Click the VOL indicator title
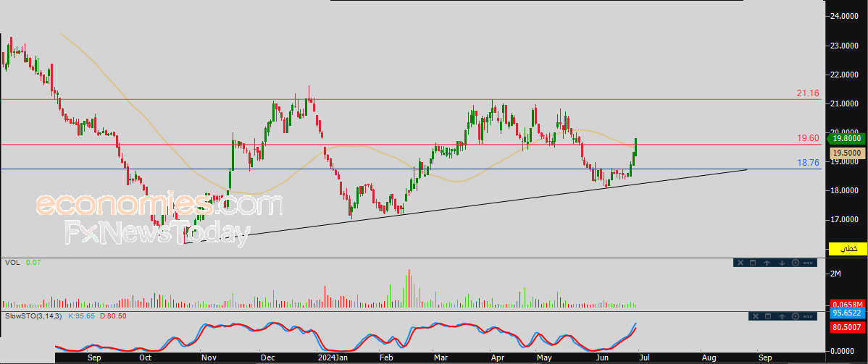 pyautogui.click(x=12, y=263)
